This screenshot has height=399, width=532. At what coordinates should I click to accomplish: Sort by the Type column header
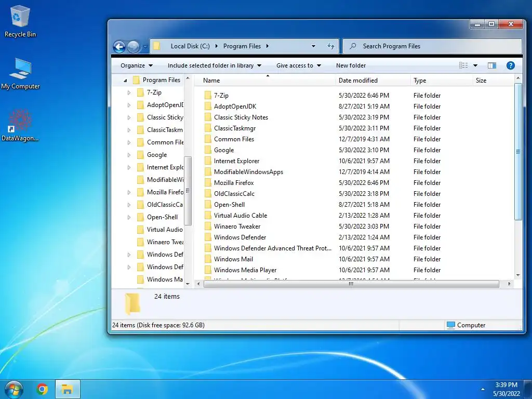pyautogui.click(x=442, y=81)
